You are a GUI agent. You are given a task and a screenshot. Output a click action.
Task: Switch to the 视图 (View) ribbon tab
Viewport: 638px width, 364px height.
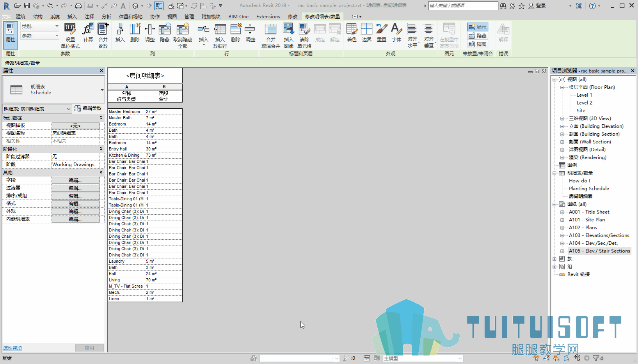tap(172, 16)
